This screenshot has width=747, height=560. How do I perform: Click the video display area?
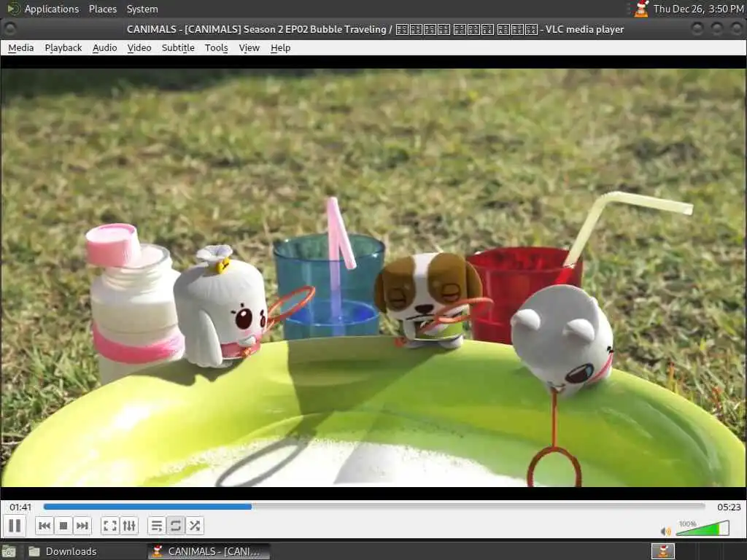pos(373,278)
